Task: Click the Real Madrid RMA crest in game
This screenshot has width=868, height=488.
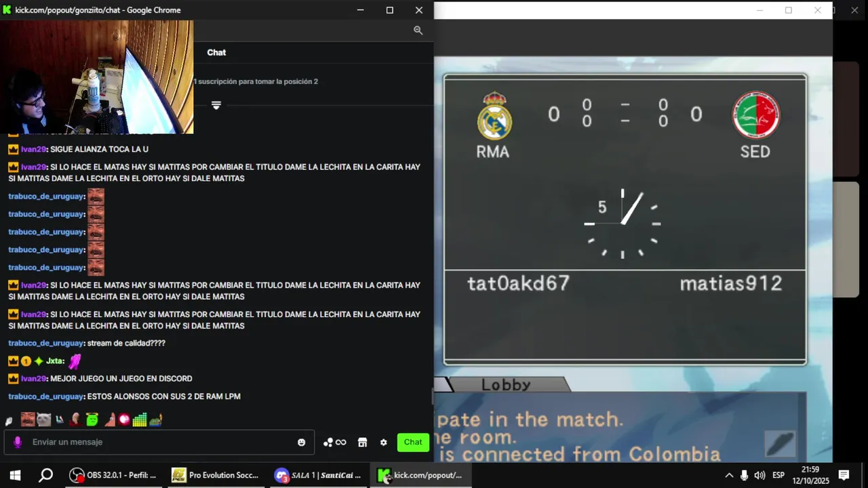Action: (x=494, y=116)
